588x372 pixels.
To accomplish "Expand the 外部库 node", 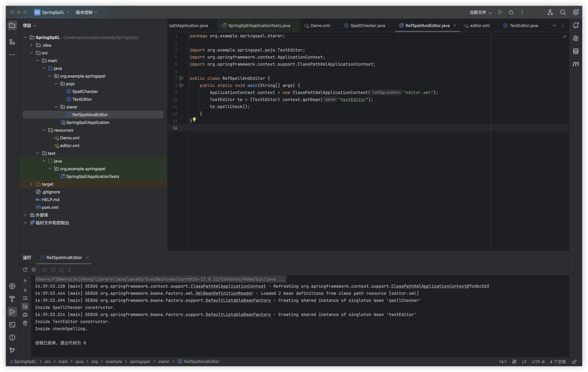I will [25, 215].
